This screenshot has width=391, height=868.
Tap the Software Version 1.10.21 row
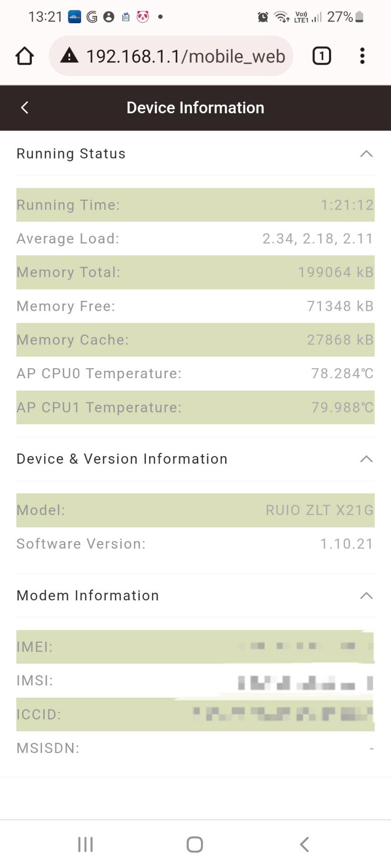[x=195, y=544]
